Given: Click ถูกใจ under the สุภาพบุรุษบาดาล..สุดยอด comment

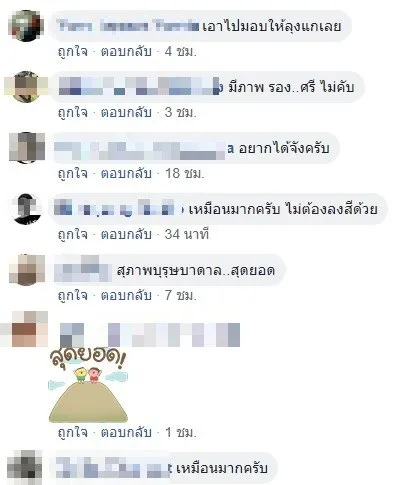Looking at the screenshot, I should (x=73, y=296).
